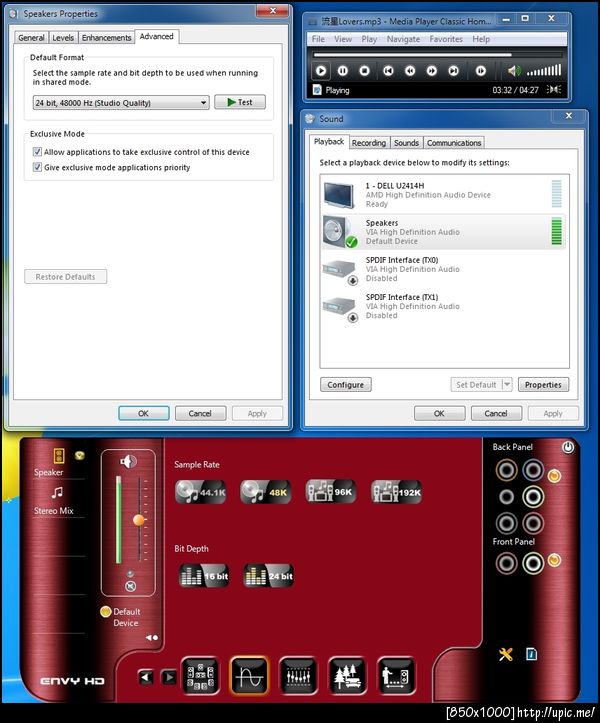Click the left arrow in Envy HD toolbar
The width and height of the screenshot is (600, 723).
click(146, 677)
